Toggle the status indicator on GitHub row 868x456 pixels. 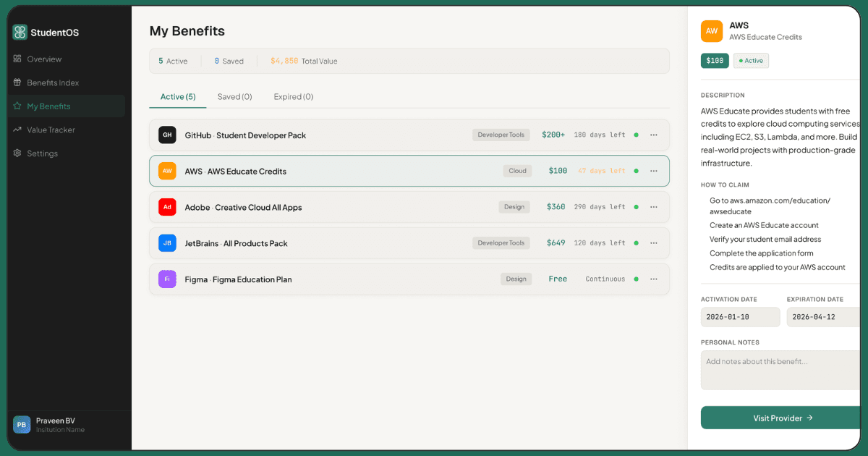click(637, 135)
